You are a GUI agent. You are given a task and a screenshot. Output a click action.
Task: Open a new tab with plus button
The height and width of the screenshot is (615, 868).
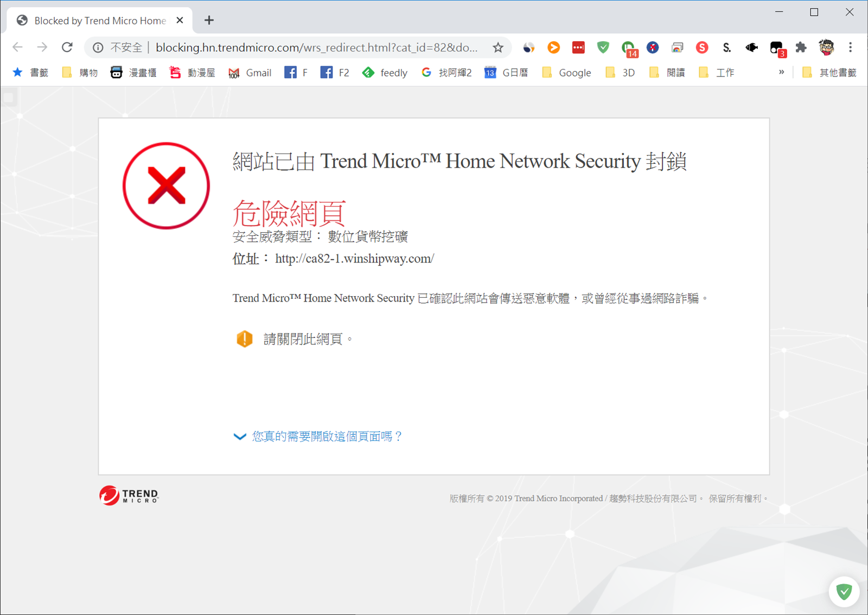[x=209, y=21]
